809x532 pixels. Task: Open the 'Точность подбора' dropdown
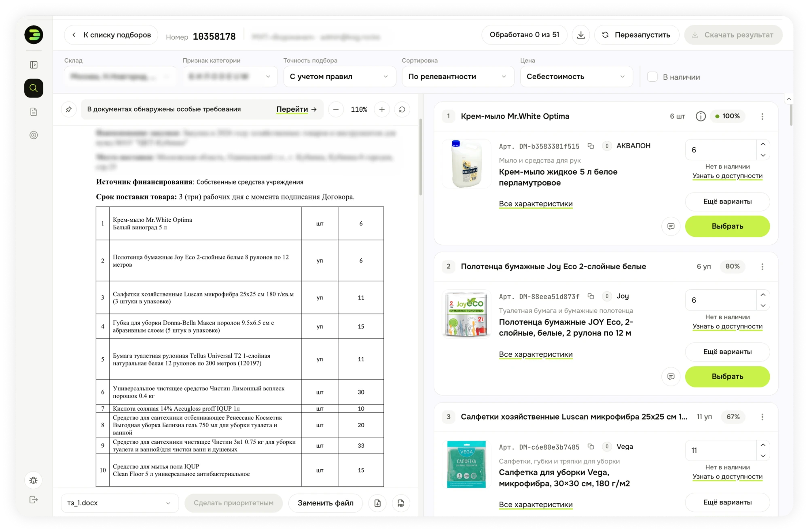tap(339, 76)
